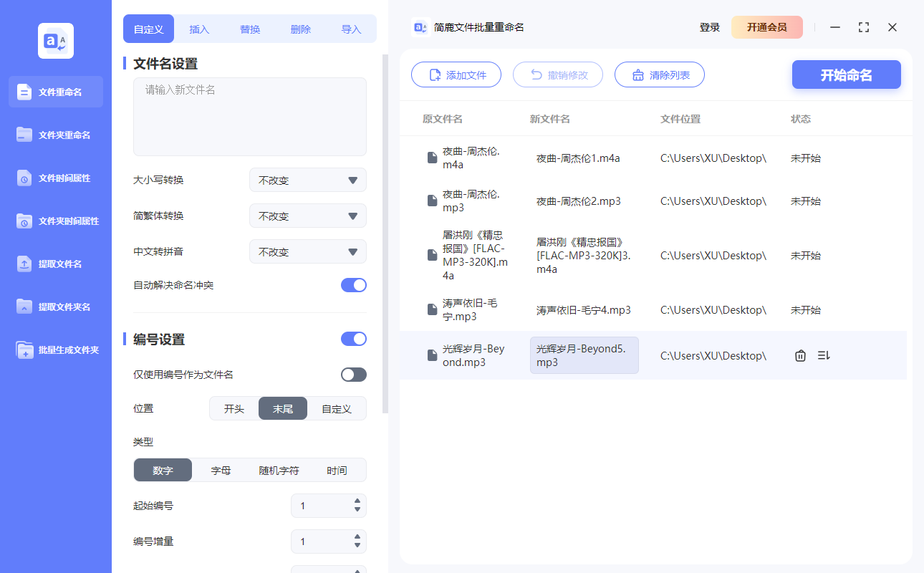
Task: Open the 文件夹重命名 sidebar feature
Action: click(x=55, y=135)
